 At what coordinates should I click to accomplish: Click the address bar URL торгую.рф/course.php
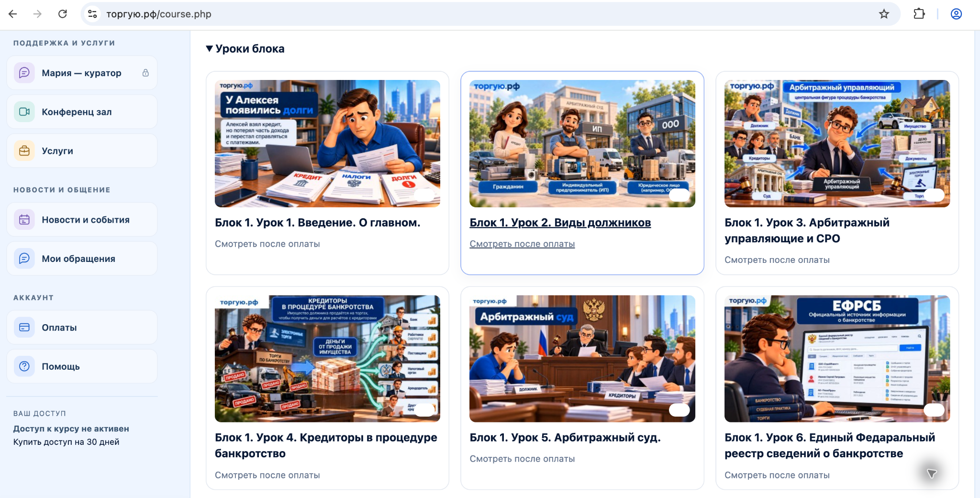coord(159,14)
